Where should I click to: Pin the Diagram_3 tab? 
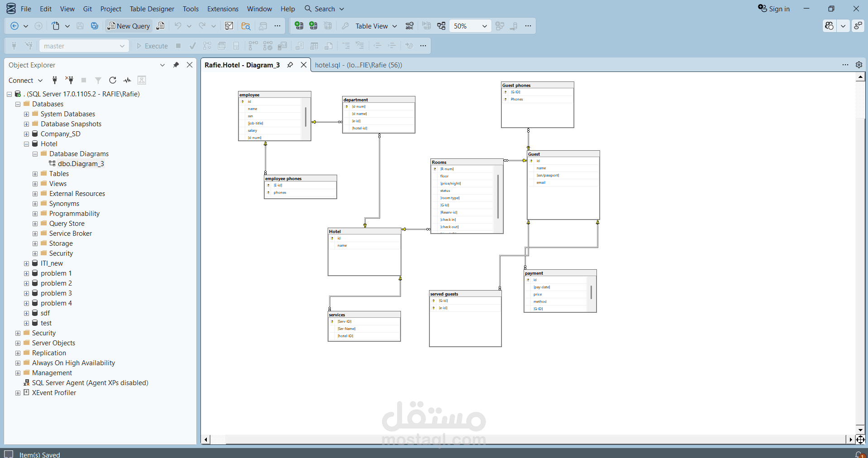click(x=290, y=65)
